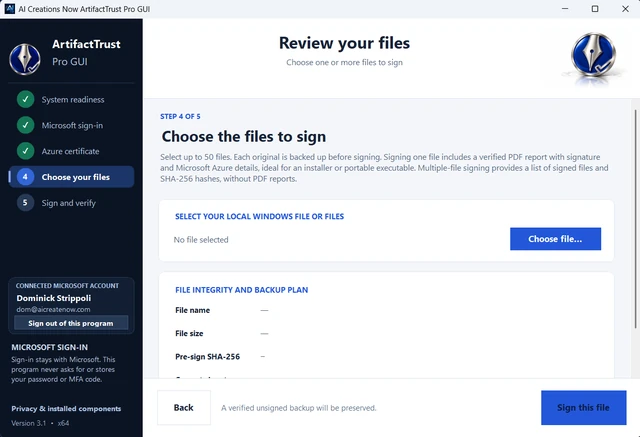Click the File size label

point(189,333)
